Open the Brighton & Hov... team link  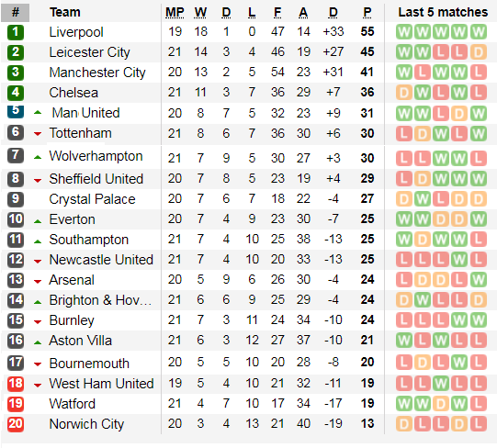(100, 300)
